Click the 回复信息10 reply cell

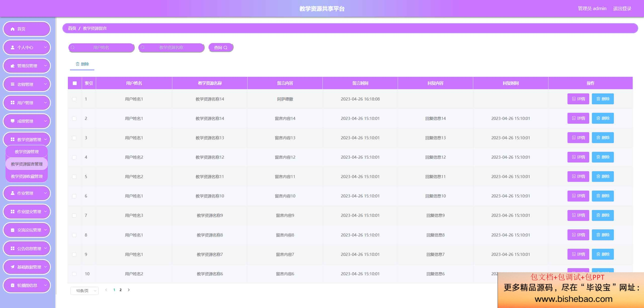coord(435,196)
